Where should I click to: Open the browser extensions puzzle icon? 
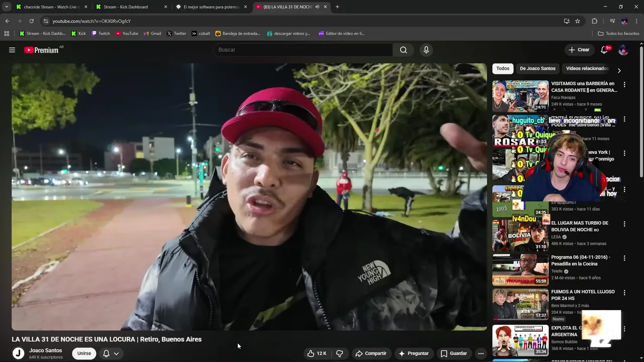[595, 21]
